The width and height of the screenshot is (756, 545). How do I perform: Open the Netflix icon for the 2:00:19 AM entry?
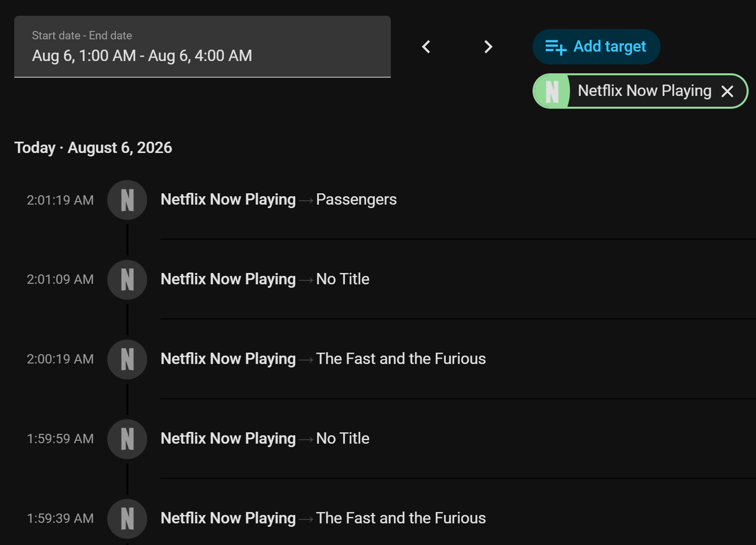tap(127, 360)
